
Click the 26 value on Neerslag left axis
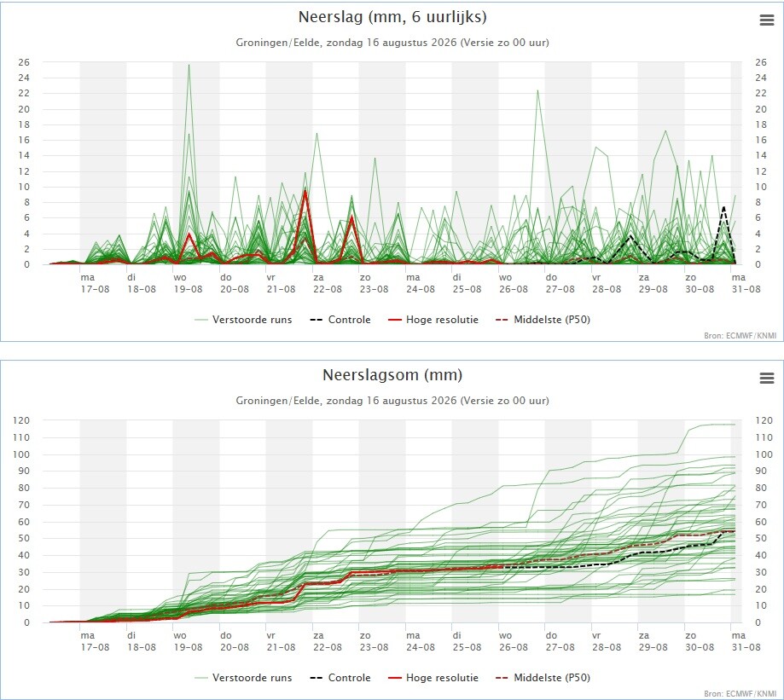point(24,62)
